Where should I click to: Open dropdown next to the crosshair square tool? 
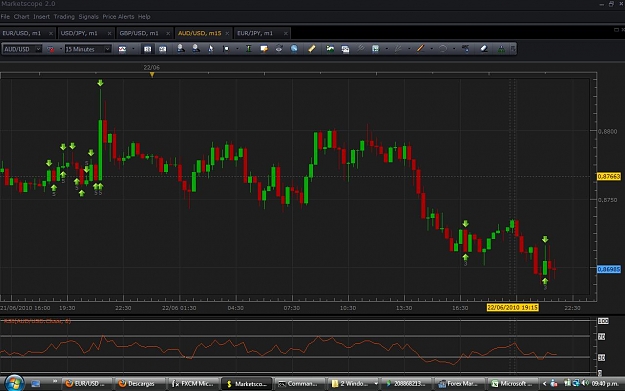point(237,49)
